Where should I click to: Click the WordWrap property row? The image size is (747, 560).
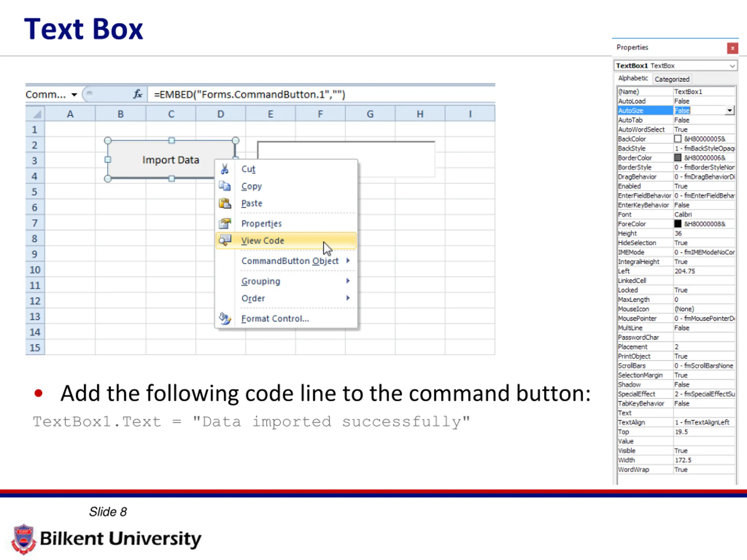click(676, 470)
